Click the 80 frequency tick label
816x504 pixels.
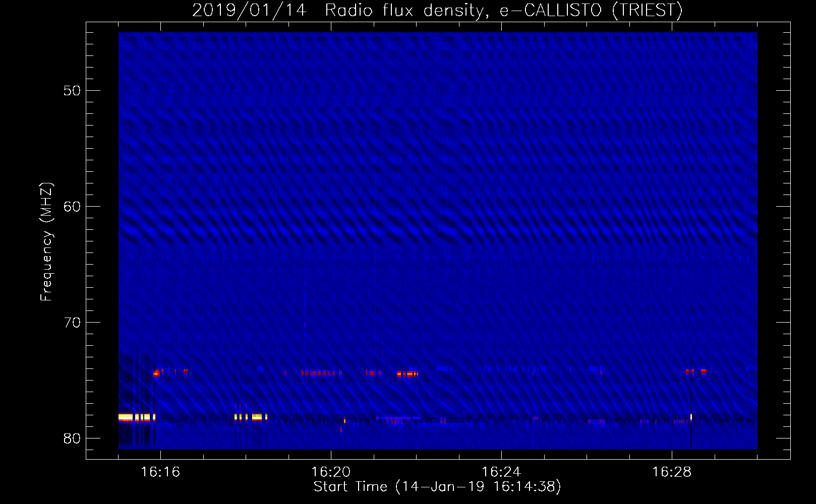[72, 438]
